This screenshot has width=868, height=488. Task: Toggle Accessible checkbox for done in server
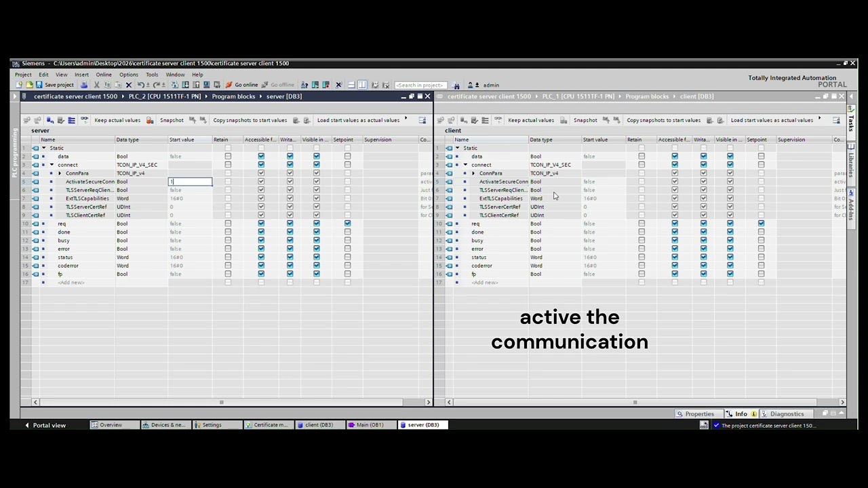pos(261,232)
